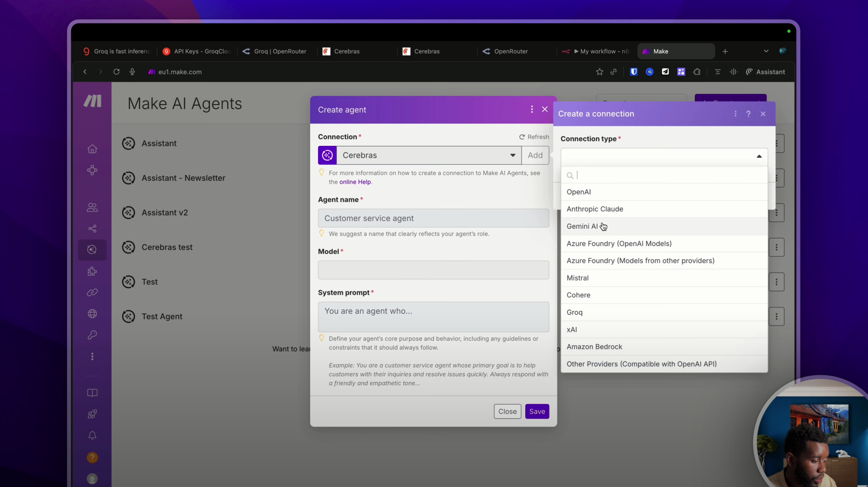868x487 pixels.
Task: Open the Keys icon in the sidebar
Action: click(x=92, y=335)
